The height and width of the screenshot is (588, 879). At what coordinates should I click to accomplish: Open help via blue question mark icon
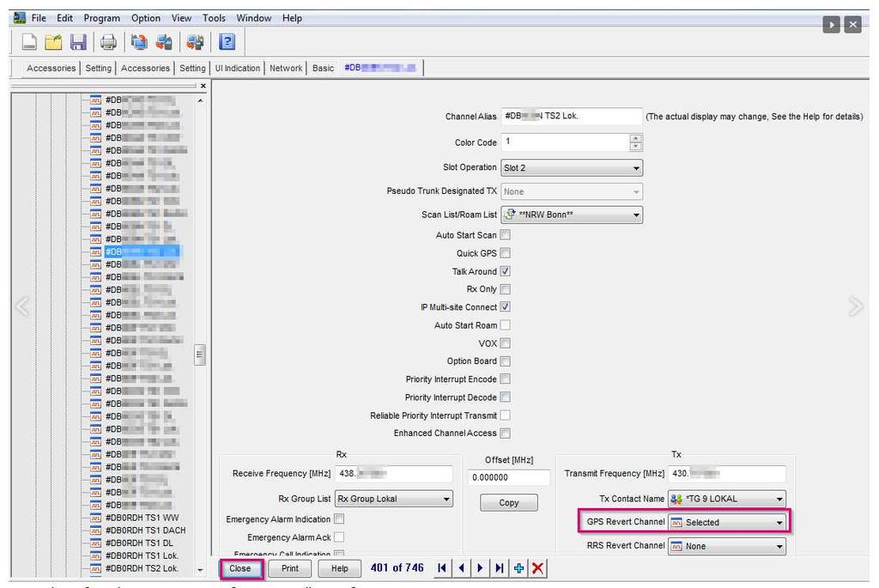[x=227, y=42]
